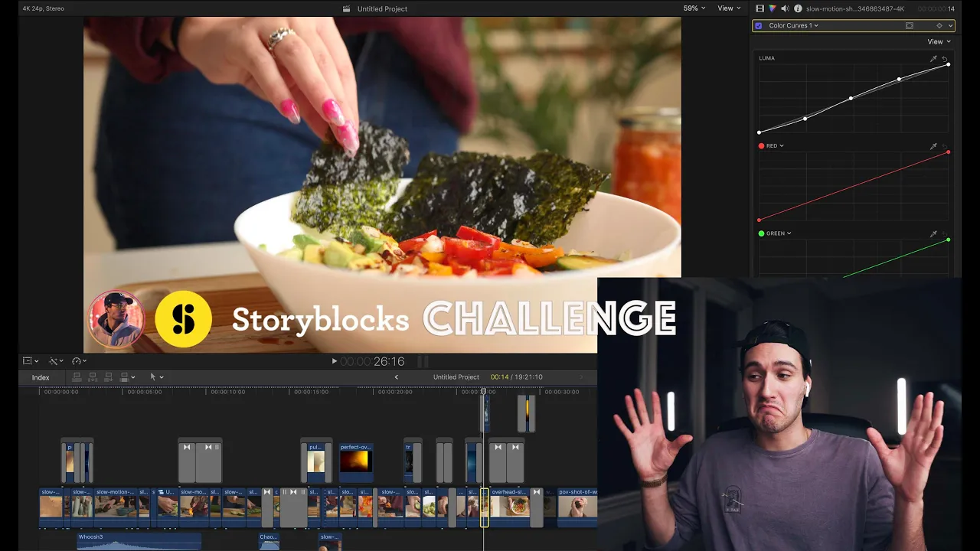980x551 pixels.
Task: Open the viewer View dropdown
Action: point(729,8)
